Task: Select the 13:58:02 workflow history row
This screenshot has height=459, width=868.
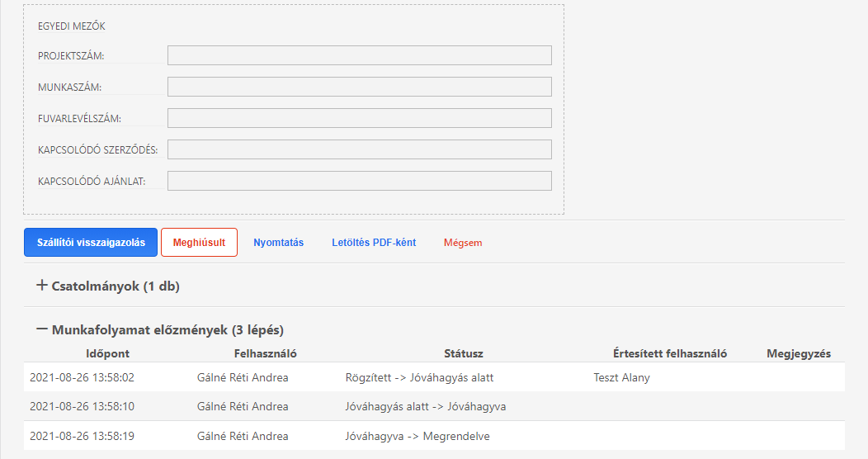Action: pyautogui.click(x=434, y=377)
